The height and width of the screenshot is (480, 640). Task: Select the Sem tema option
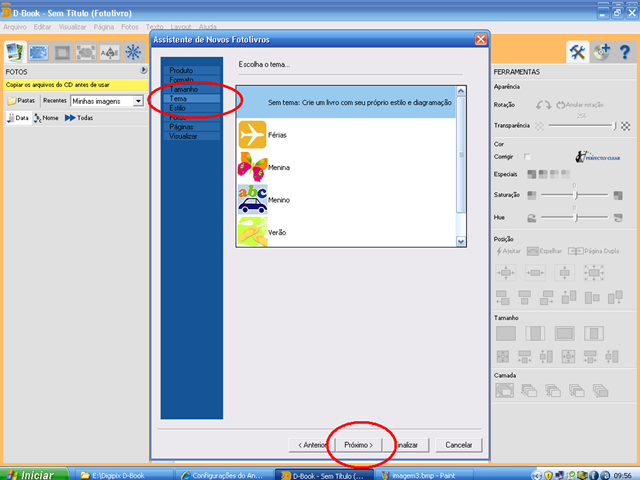click(346, 102)
